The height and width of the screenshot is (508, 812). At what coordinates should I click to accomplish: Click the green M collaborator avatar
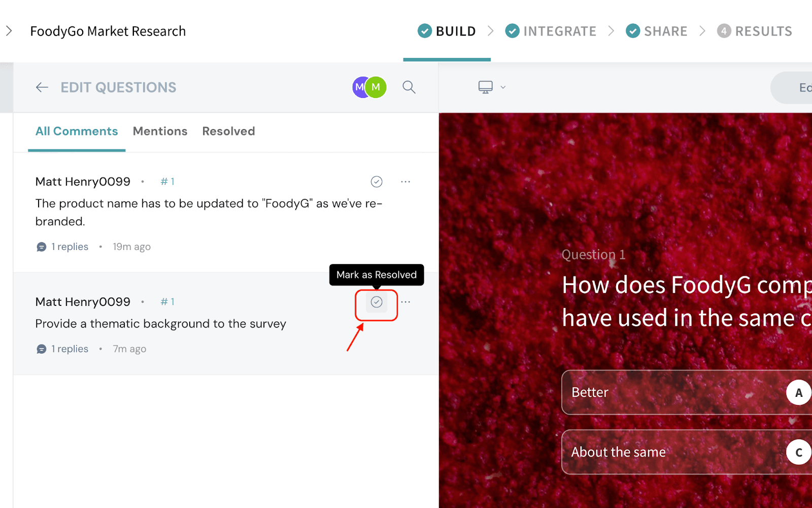click(x=376, y=87)
